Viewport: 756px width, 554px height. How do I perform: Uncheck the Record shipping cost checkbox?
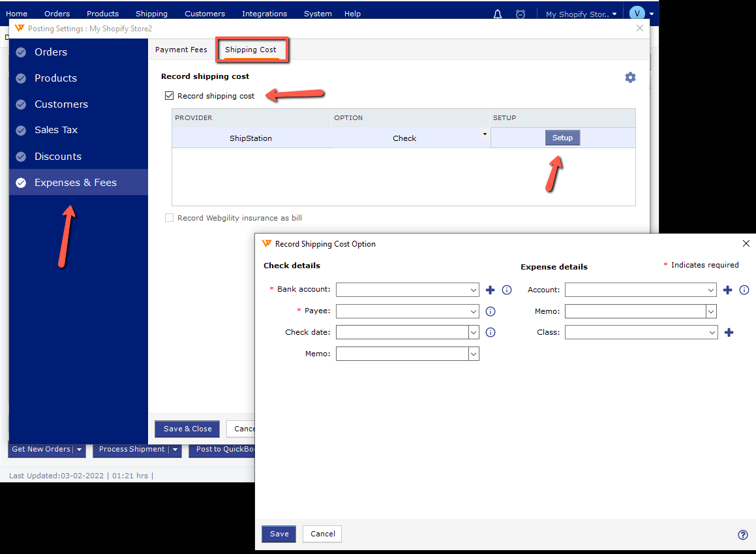[170, 96]
